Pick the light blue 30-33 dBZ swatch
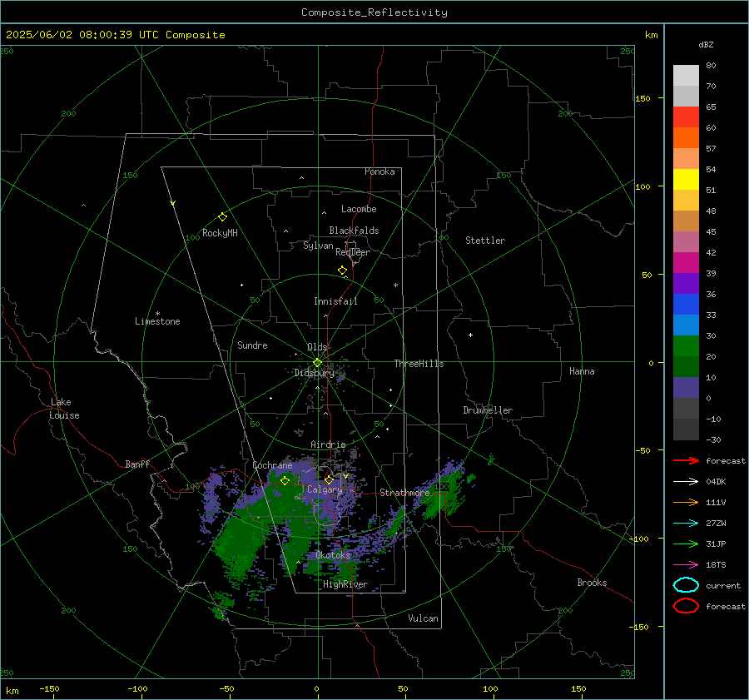Viewport: 749px width, 700px height. [686, 325]
